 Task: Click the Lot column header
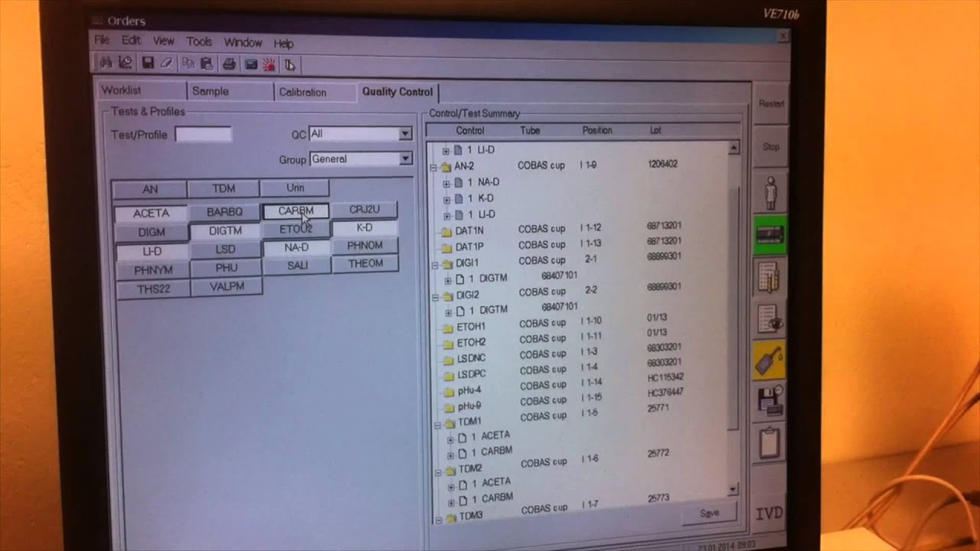tap(655, 131)
